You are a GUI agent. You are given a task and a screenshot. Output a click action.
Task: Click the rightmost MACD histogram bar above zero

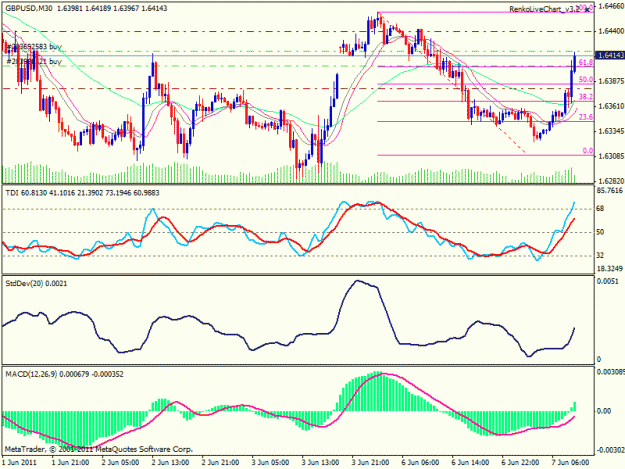coord(574,406)
